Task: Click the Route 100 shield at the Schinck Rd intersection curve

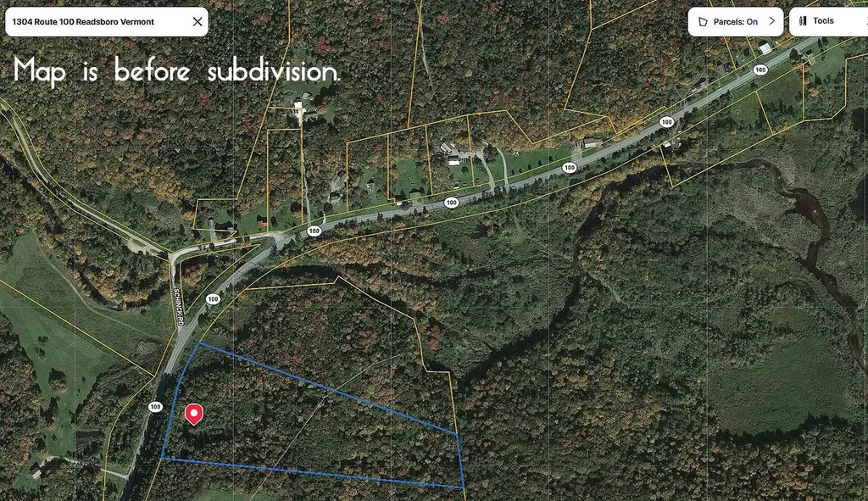Action: tap(314, 231)
